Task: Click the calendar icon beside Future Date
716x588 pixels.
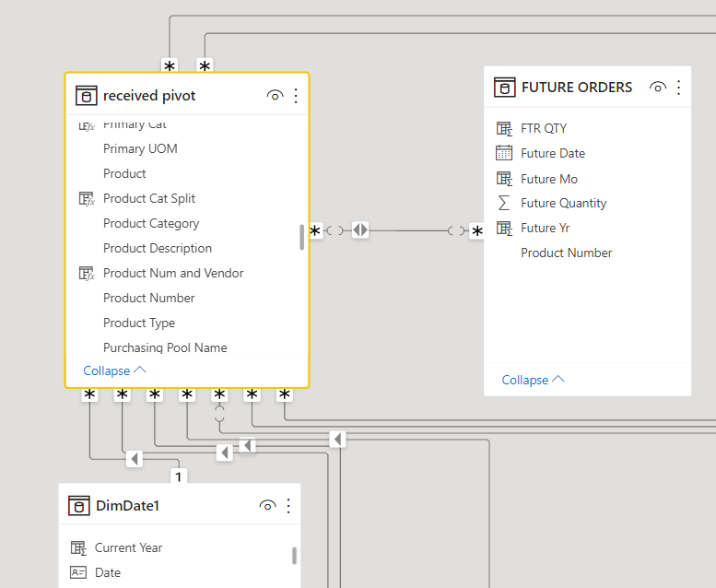Action: click(x=504, y=153)
